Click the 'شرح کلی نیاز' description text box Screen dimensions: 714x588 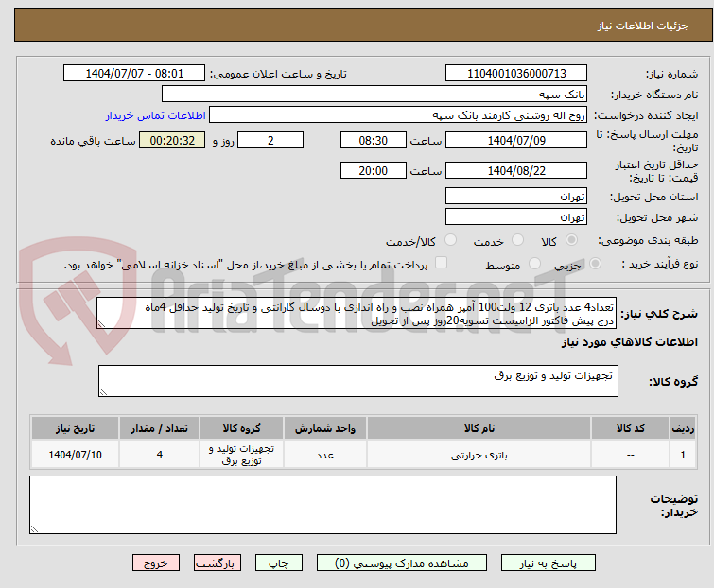pos(357,313)
